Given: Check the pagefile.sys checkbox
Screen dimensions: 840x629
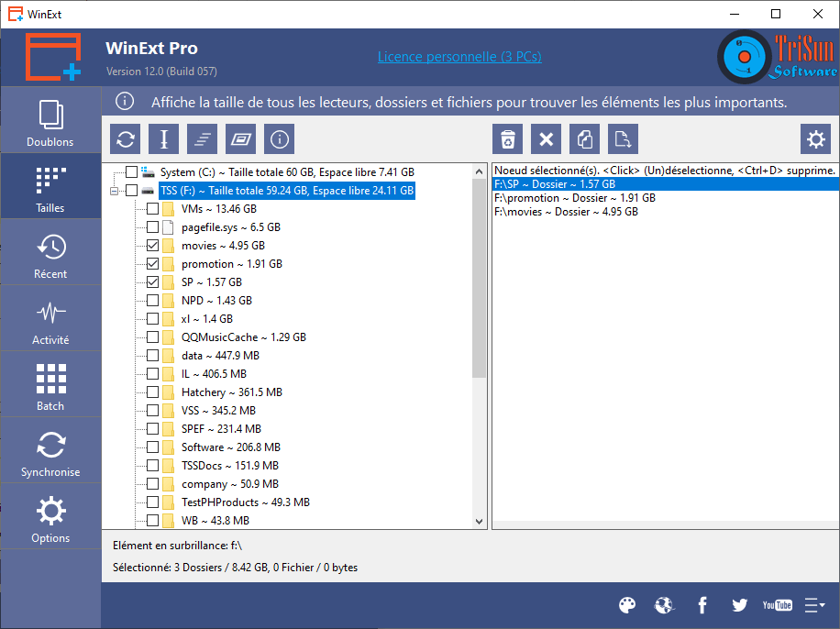Looking at the screenshot, I should click(152, 227).
